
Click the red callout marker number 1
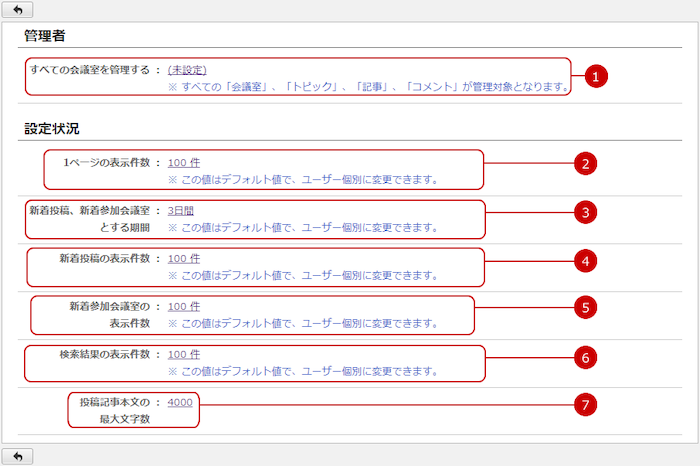click(596, 76)
